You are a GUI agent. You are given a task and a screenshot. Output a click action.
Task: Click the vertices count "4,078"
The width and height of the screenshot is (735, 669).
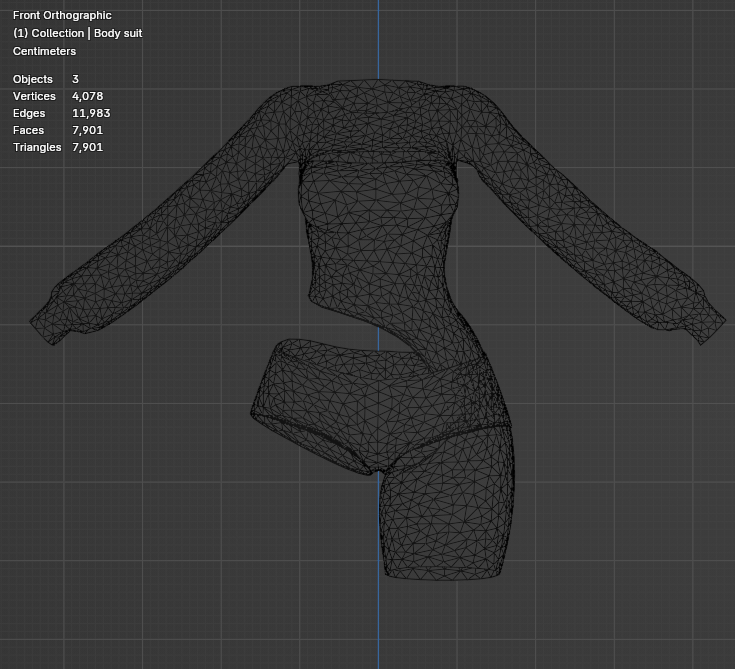88,96
